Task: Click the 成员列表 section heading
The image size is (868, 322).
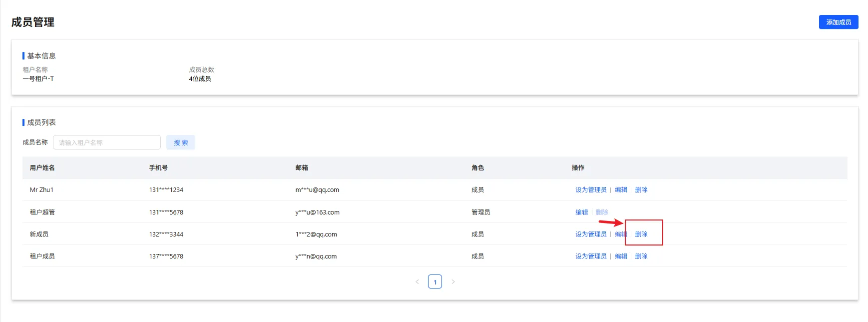Action: (x=41, y=122)
